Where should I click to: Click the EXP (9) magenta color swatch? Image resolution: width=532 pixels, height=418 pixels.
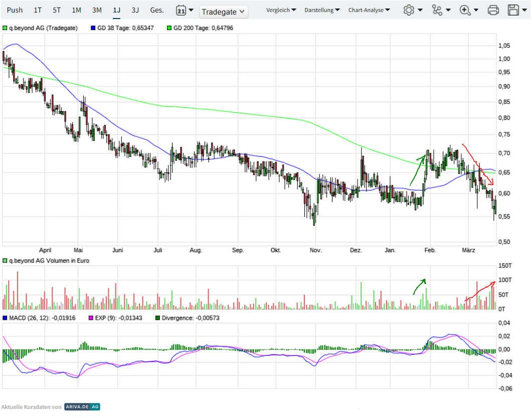[91, 318]
